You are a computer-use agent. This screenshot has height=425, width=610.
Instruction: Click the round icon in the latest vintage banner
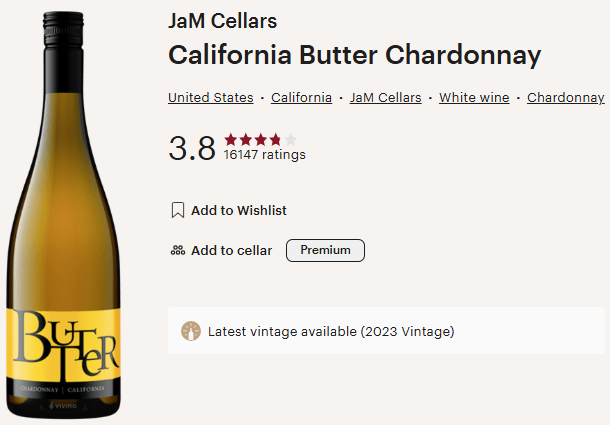point(190,331)
